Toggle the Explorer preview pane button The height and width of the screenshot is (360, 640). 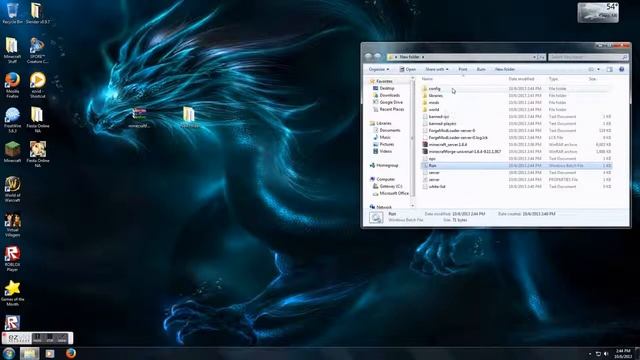(x=609, y=69)
